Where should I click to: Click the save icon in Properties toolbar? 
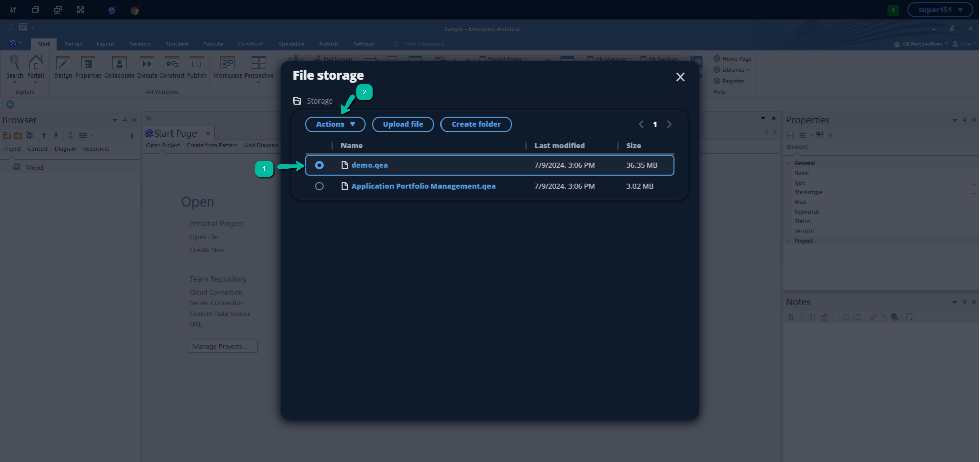790,135
